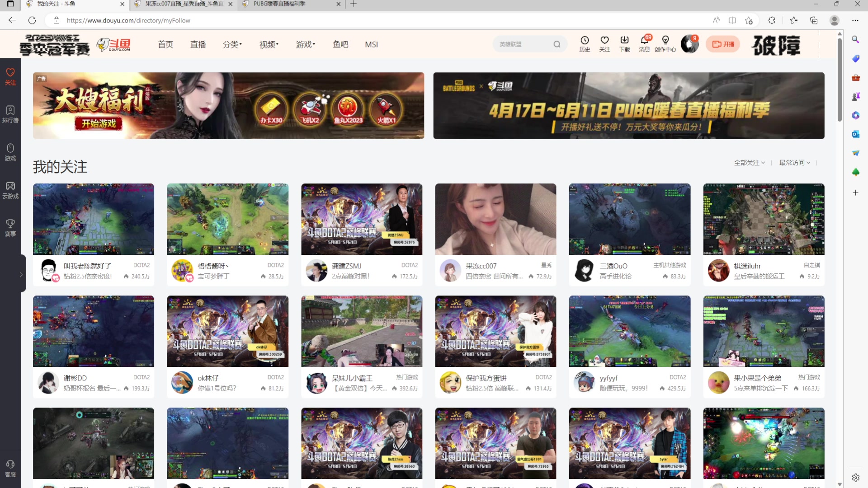Open 棋迷iluhr stream thumbnail
This screenshot has height=488, width=868.
click(764, 219)
